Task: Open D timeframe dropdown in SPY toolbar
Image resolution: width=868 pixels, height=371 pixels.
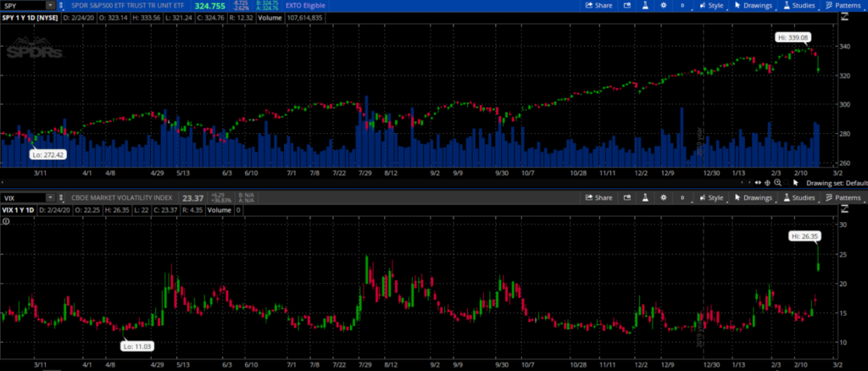Action: [x=682, y=6]
